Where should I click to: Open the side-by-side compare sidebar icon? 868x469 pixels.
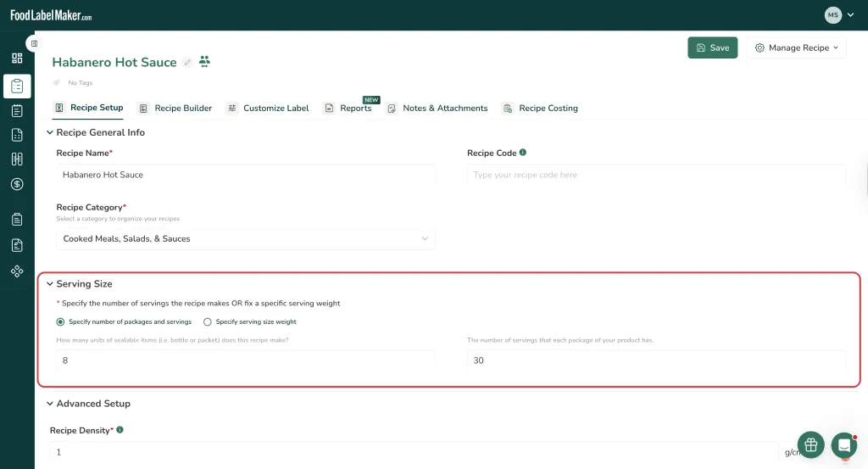coord(17,159)
